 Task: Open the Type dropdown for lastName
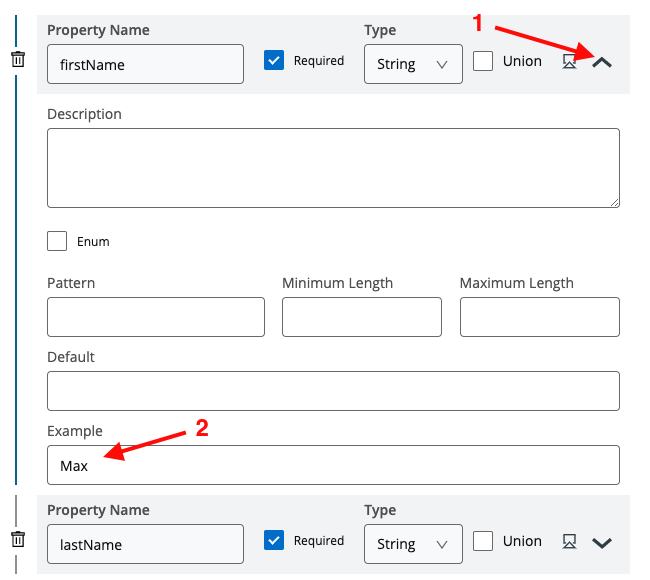[x=413, y=544]
